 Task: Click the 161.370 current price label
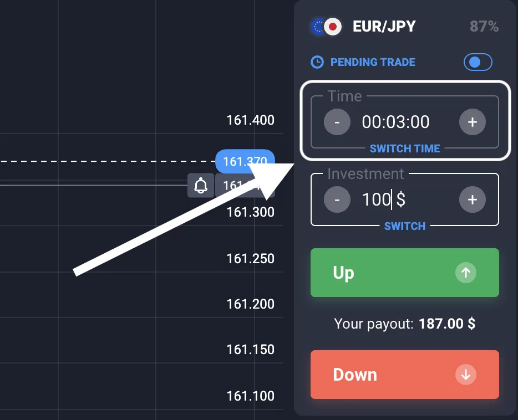tap(245, 161)
